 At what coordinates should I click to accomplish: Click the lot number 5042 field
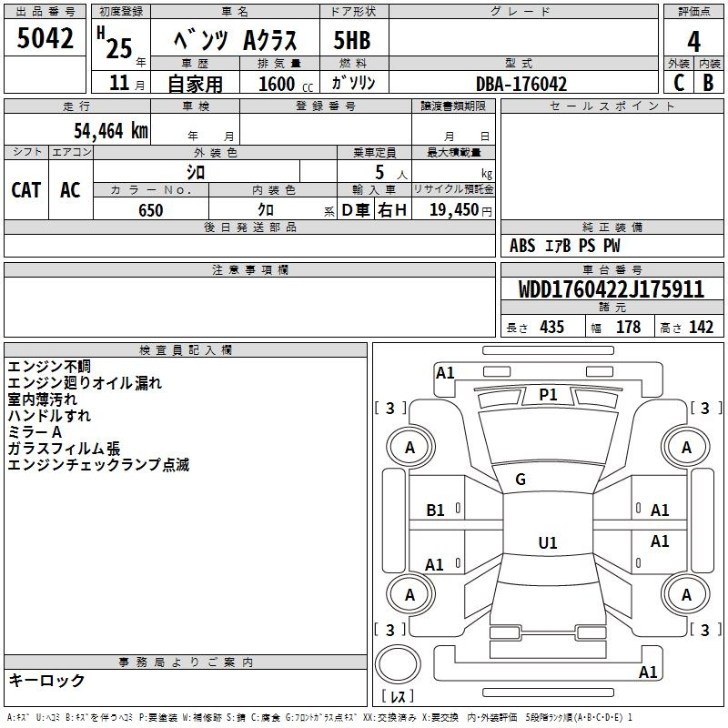(45, 37)
